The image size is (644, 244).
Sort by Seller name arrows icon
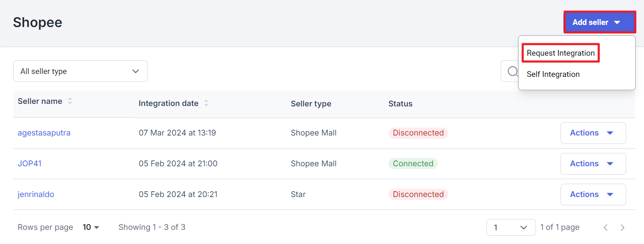pos(70,101)
